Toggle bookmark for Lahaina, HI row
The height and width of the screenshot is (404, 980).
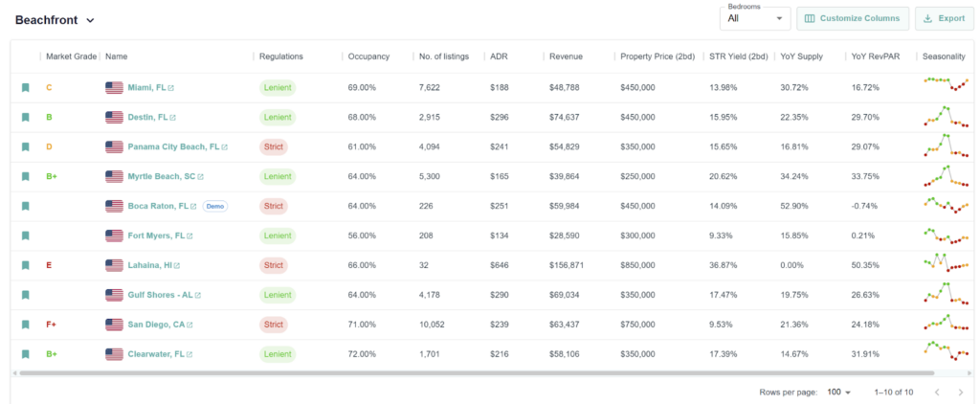click(x=26, y=265)
